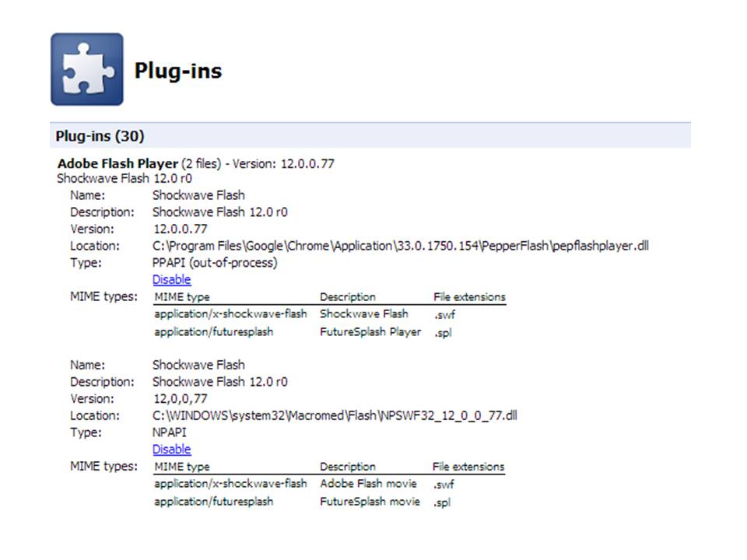Click the Plug-ins page heading
747x560 pixels.
coord(178,71)
